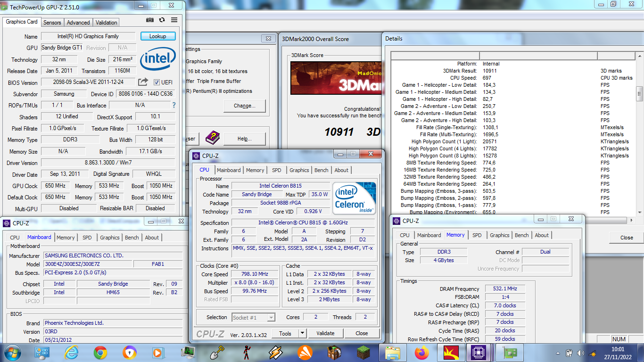This screenshot has width=644, height=362.
Task: Click Details list vertical scrollbar thumb
Action: coord(639,93)
